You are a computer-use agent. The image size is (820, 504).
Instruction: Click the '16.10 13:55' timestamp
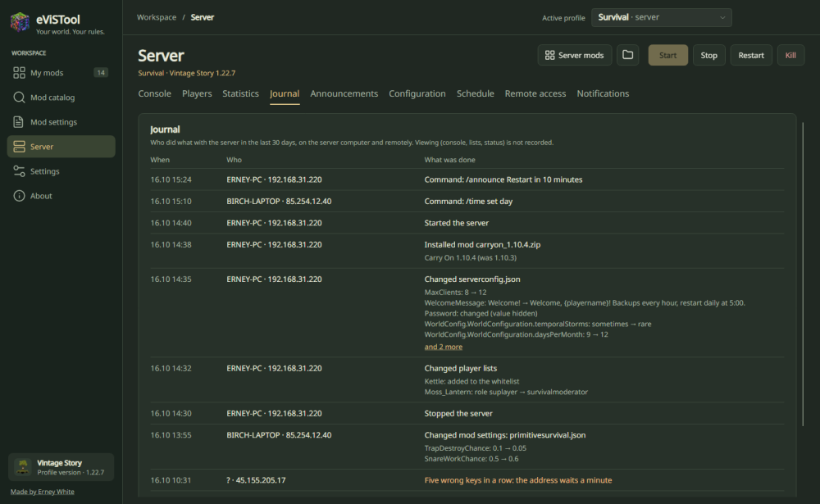tap(171, 435)
